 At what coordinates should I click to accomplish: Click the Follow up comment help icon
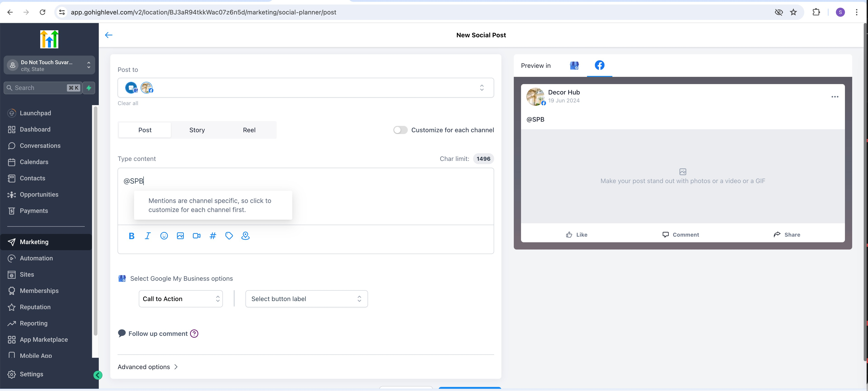click(194, 333)
